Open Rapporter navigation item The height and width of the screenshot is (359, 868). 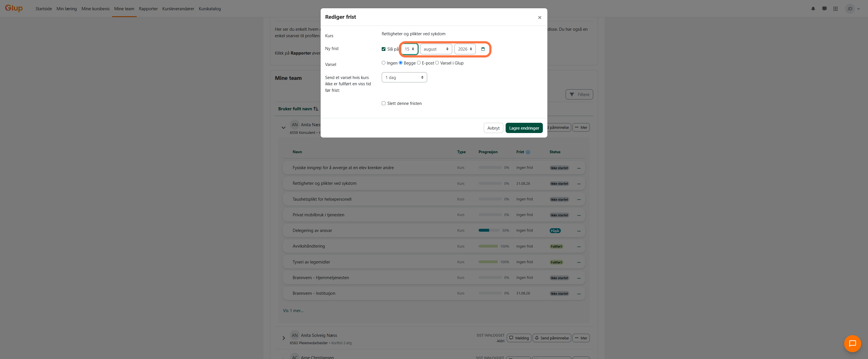148,9
